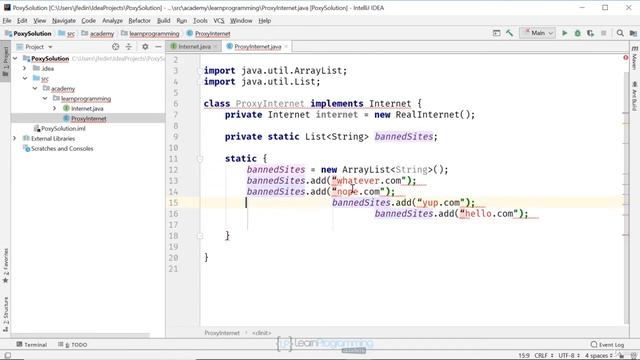Click the locate/scroll from source target icon
640x360 pixels.
116,47
